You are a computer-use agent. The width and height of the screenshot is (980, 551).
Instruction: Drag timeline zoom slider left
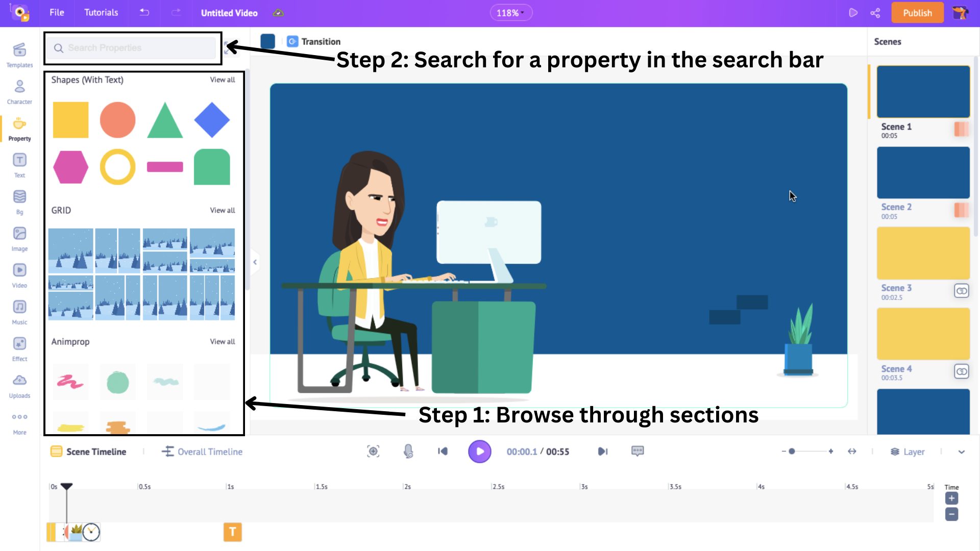(x=792, y=451)
